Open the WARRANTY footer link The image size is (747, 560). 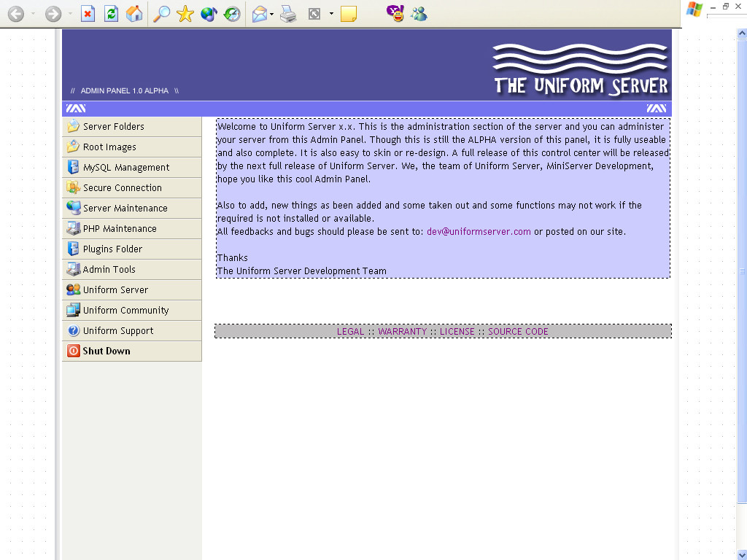[403, 332]
